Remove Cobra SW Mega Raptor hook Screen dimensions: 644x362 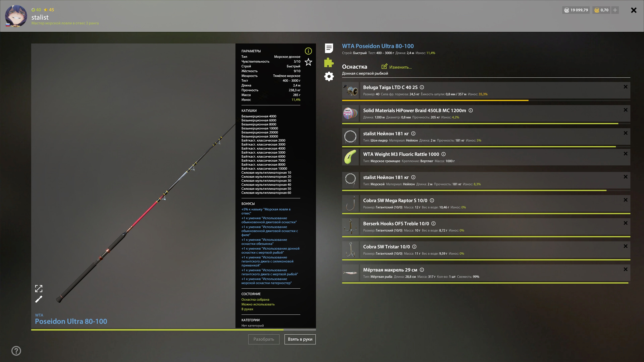(625, 200)
